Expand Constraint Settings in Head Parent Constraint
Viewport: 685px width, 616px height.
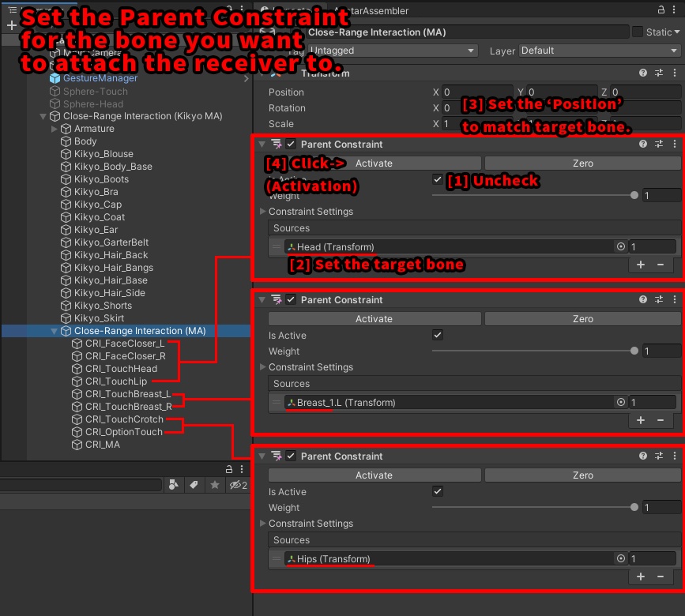point(262,212)
